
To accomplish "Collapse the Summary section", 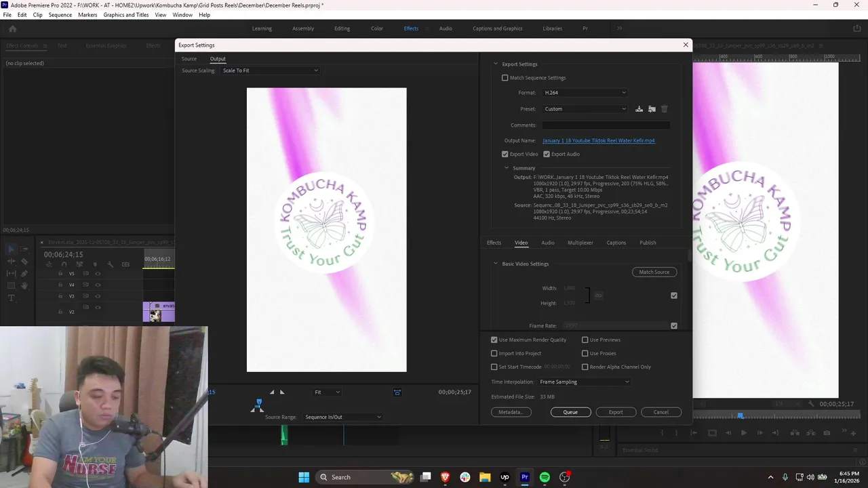I will 507,168.
